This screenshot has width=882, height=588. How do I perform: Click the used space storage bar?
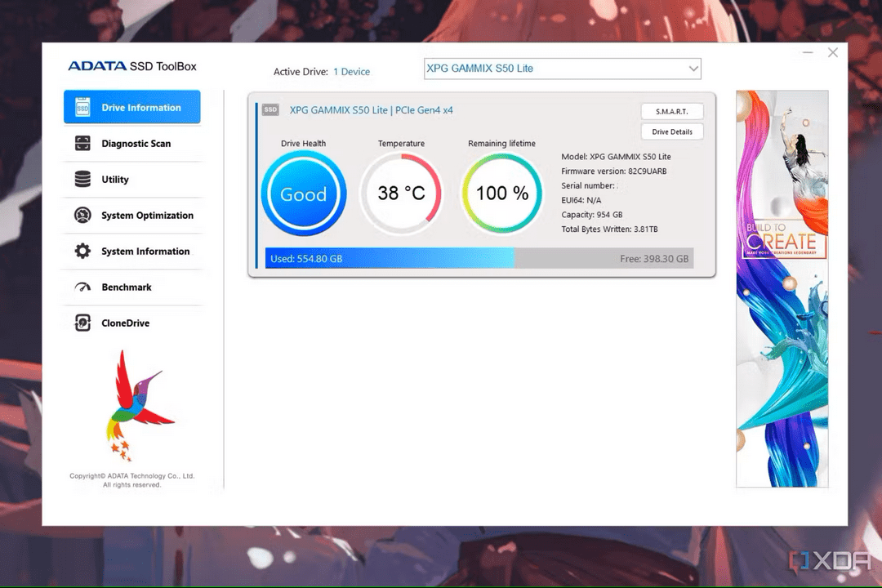point(390,259)
